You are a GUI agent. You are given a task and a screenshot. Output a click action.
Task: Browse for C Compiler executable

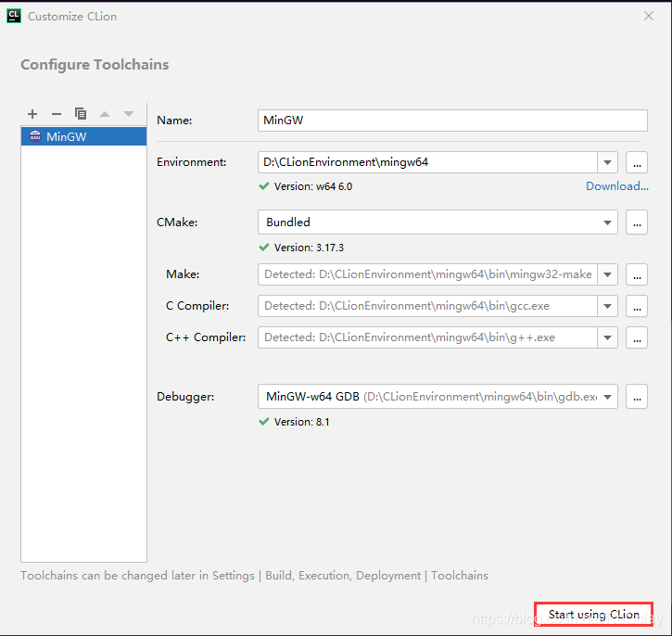[x=637, y=306]
